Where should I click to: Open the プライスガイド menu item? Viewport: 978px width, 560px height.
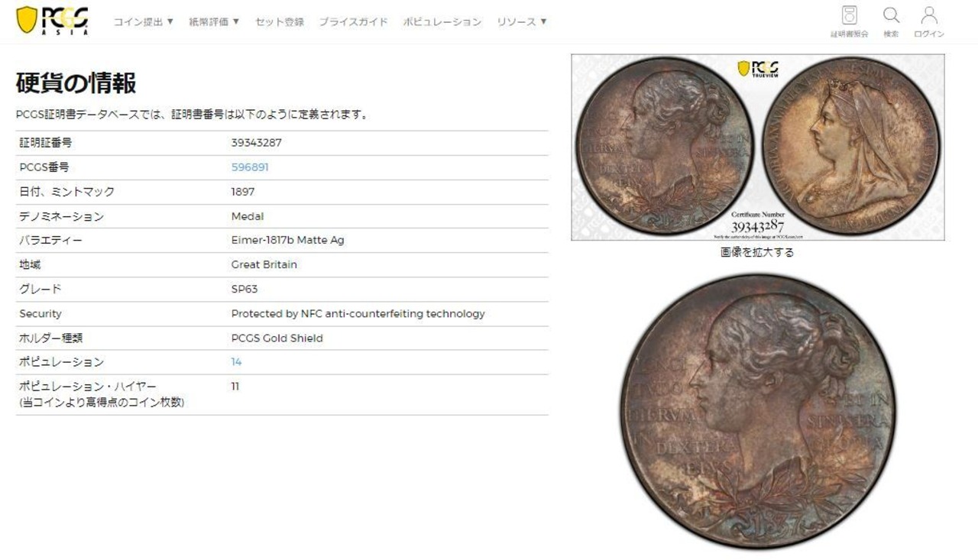pyautogui.click(x=353, y=21)
